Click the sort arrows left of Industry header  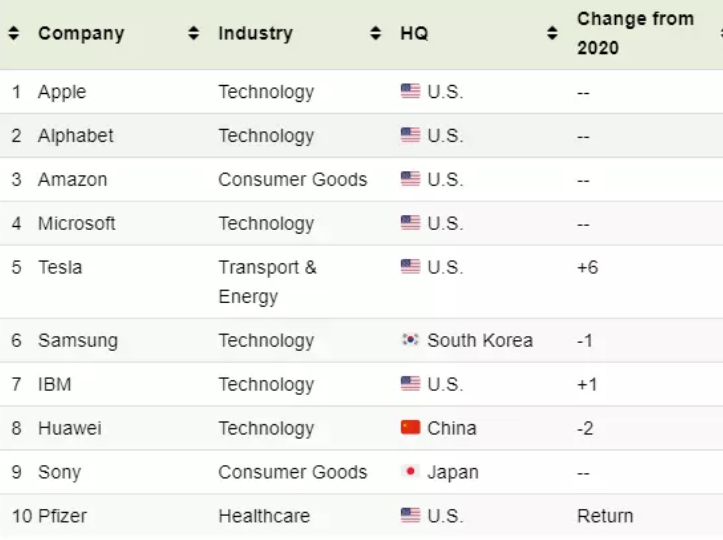(194, 33)
